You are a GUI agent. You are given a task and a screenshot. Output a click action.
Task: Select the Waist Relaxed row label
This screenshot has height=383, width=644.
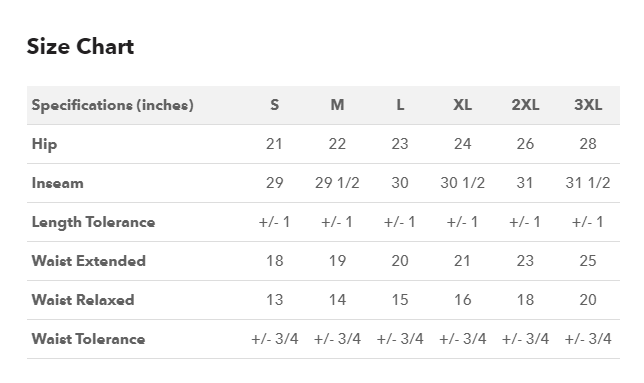[83, 300]
